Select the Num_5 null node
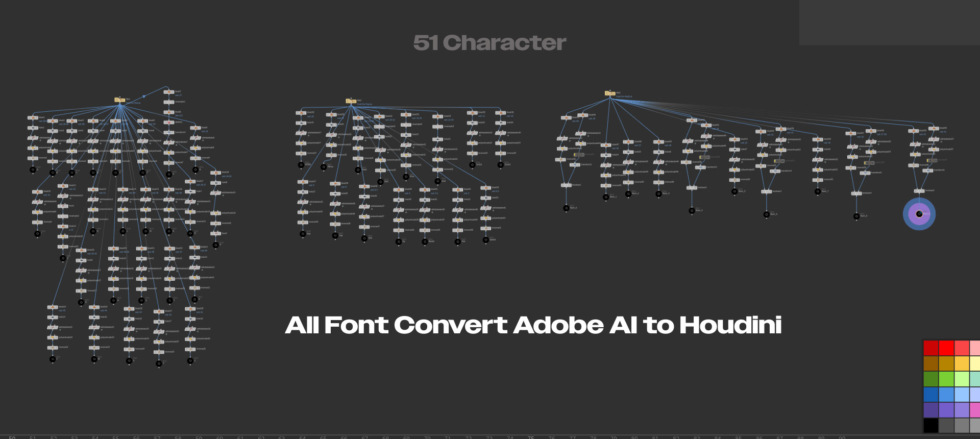980x439 pixels. (734, 191)
